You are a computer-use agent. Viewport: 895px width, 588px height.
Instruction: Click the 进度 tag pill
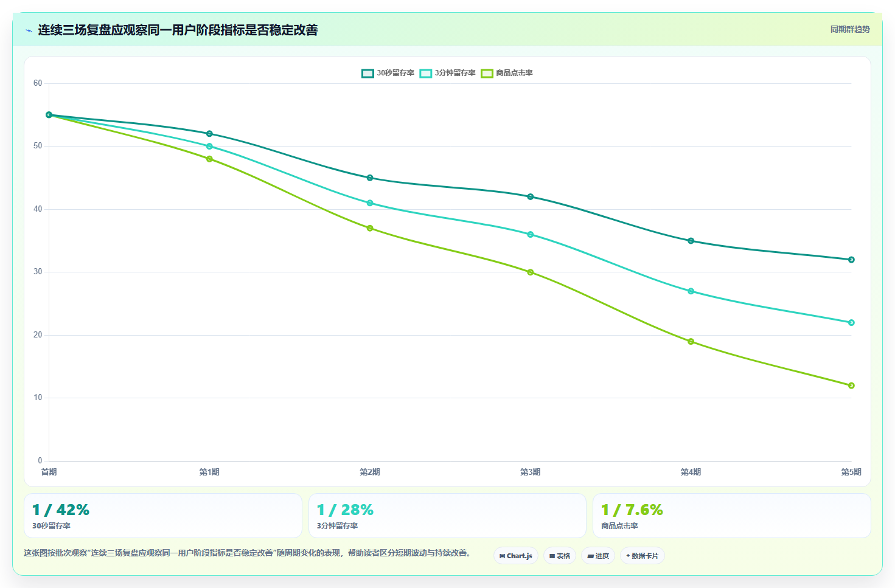[598, 556]
